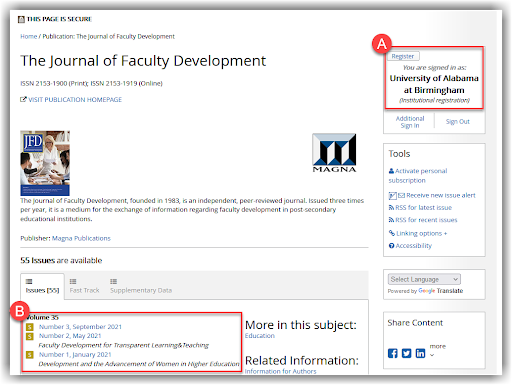Image resolution: width=512 pixels, height=385 pixels.
Task: Select the Fast Track tab
Action: tap(84, 286)
